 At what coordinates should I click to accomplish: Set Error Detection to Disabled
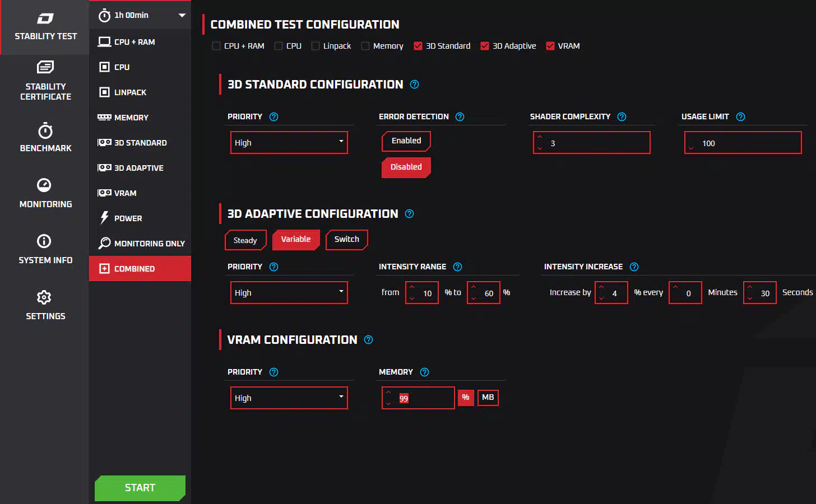406,167
